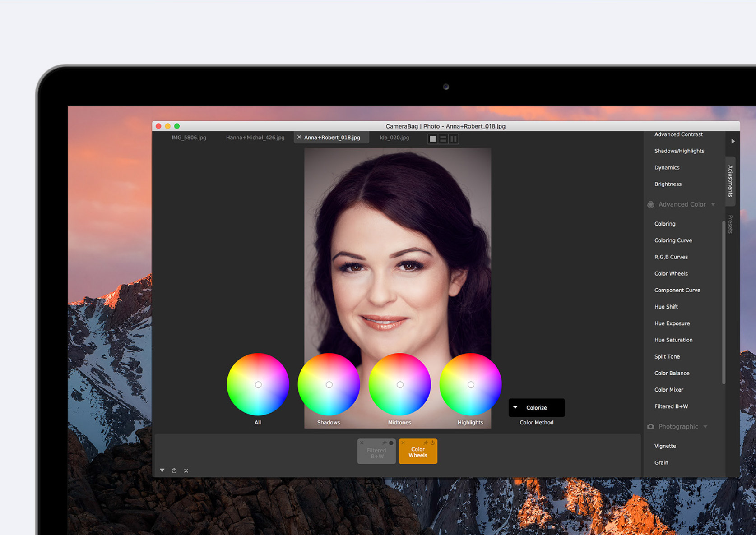Image resolution: width=756 pixels, height=535 pixels.
Task: Add Dynamics adjustment
Action: click(x=667, y=168)
